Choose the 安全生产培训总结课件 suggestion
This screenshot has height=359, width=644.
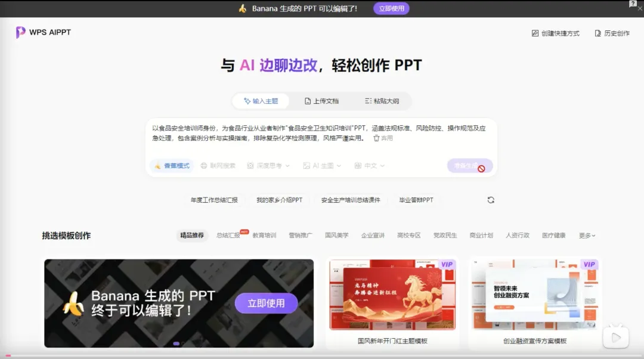click(351, 200)
